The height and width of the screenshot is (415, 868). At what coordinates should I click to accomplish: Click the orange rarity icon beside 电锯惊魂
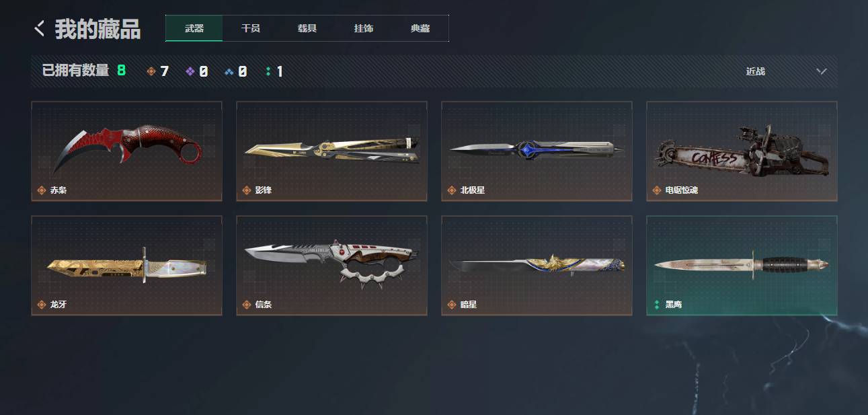pyautogui.click(x=656, y=190)
